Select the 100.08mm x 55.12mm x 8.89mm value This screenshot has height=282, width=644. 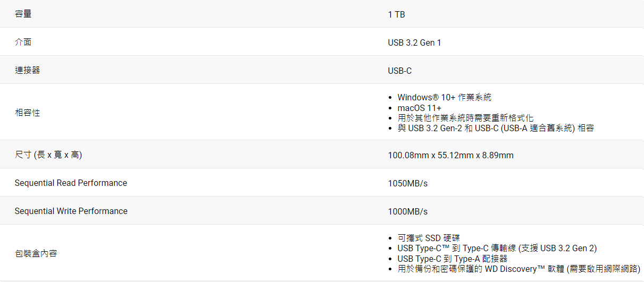tap(450, 156)
